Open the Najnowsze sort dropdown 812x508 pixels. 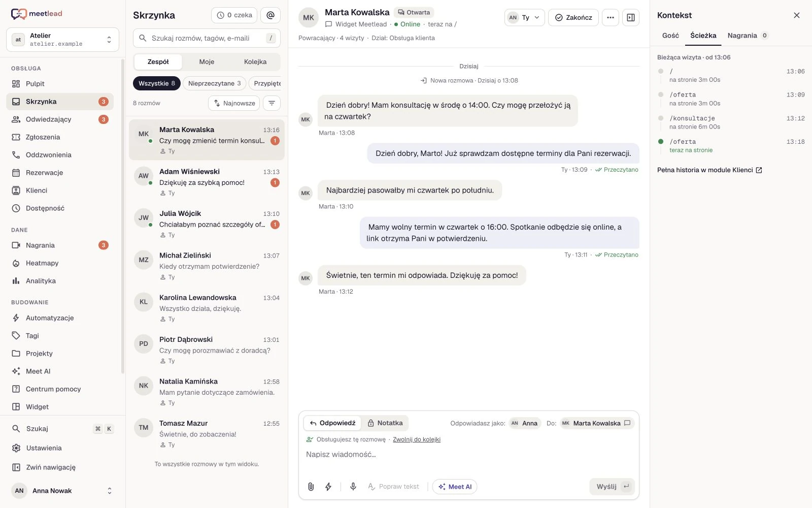pos(234,103)
